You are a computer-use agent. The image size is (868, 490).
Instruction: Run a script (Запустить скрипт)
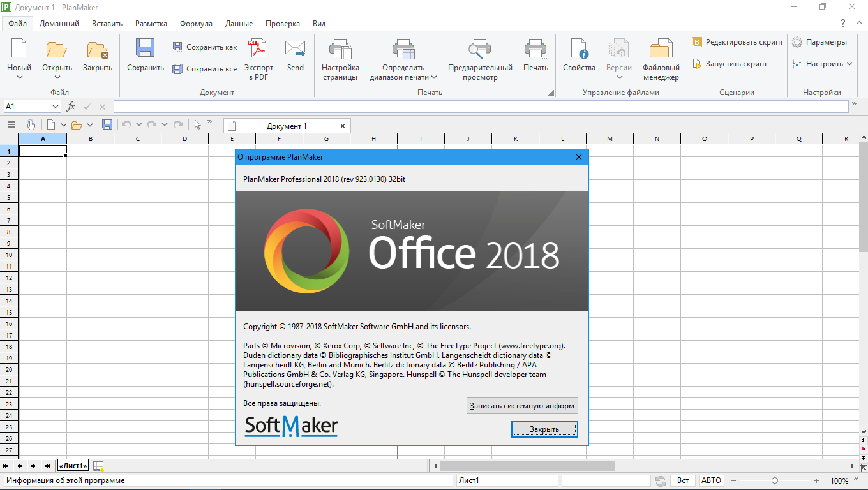(730, 64)
